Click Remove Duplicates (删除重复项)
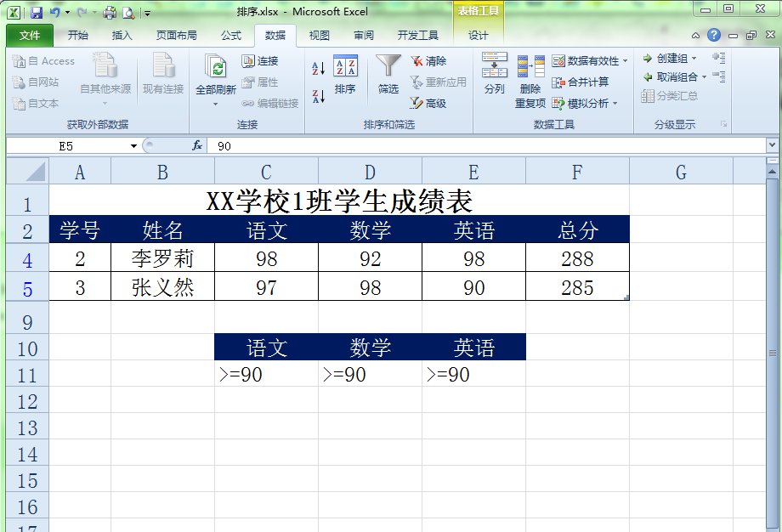782x532 pixels. pyautogui.click(x=530, y=82)
